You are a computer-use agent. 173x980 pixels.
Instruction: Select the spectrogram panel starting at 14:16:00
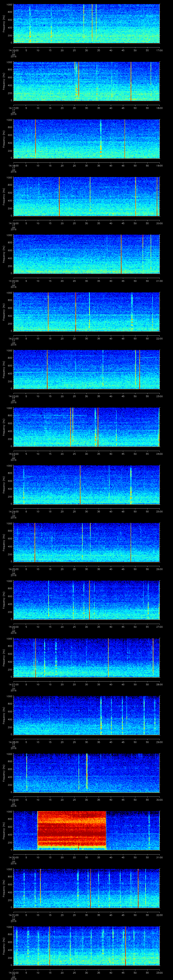86,24
